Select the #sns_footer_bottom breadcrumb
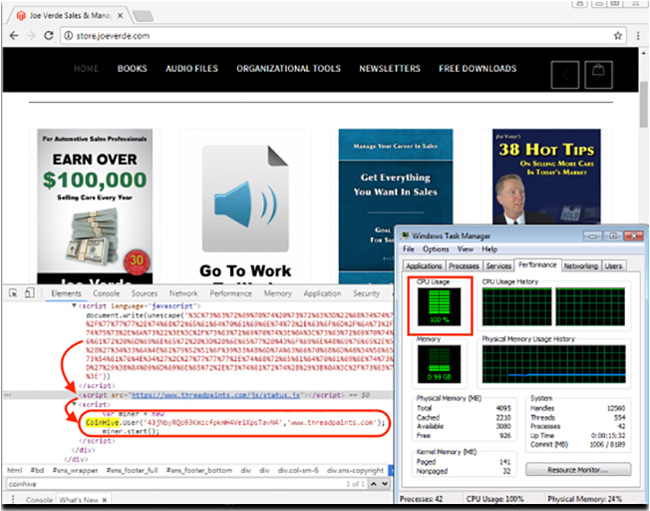650x511 pixels. (199, 470)
